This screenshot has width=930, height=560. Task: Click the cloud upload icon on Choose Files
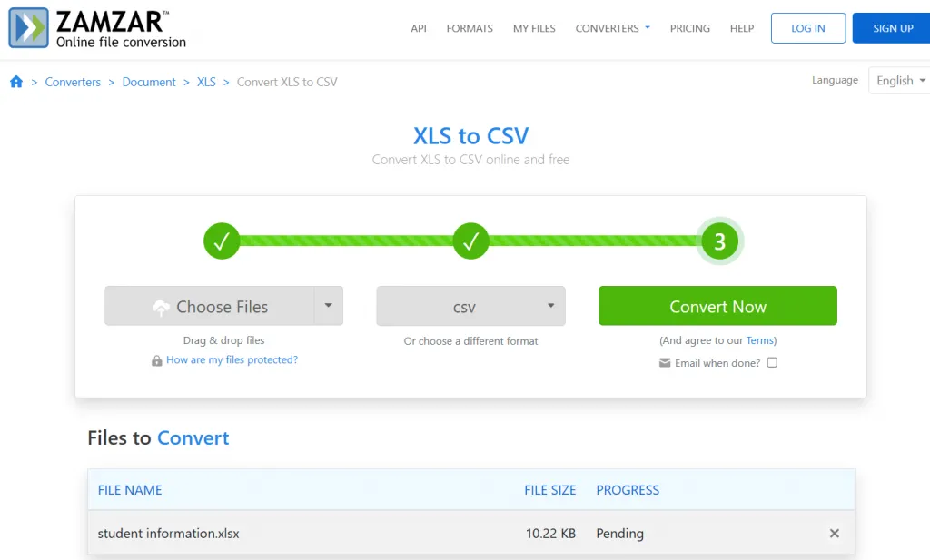(x=162, y=306)
